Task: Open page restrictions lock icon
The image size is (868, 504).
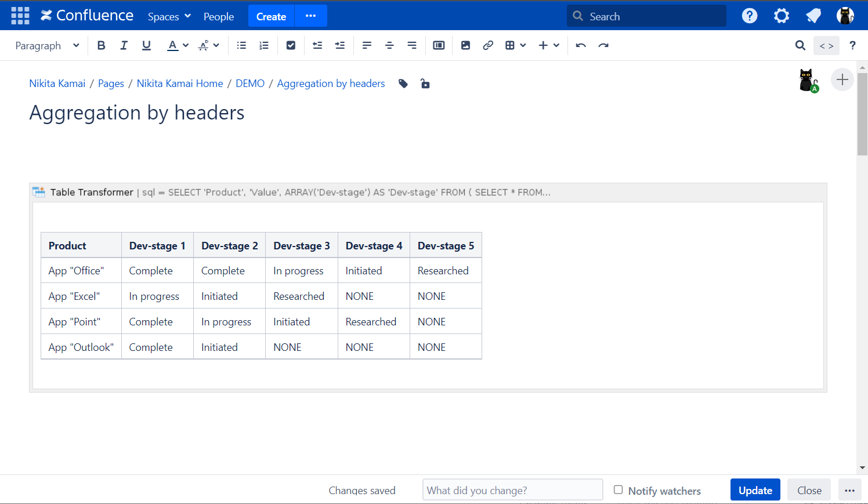Action: pos(425,84)
